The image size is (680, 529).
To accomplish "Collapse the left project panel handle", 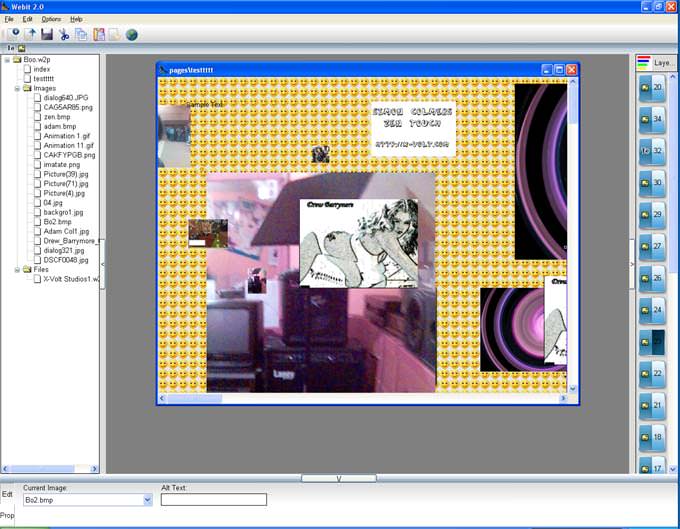I will (x=103, y=264).
